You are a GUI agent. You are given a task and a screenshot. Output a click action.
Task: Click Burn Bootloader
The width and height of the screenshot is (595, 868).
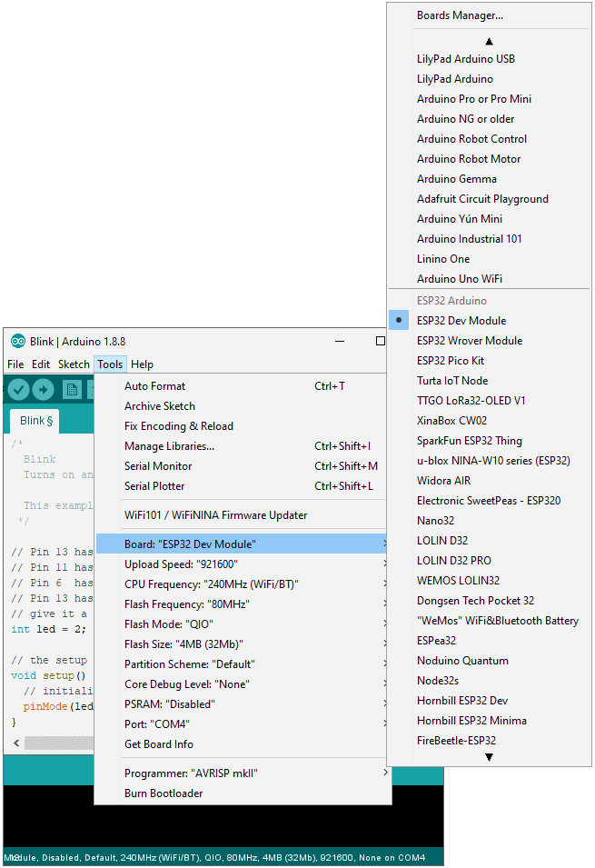[x=242, y=793]
